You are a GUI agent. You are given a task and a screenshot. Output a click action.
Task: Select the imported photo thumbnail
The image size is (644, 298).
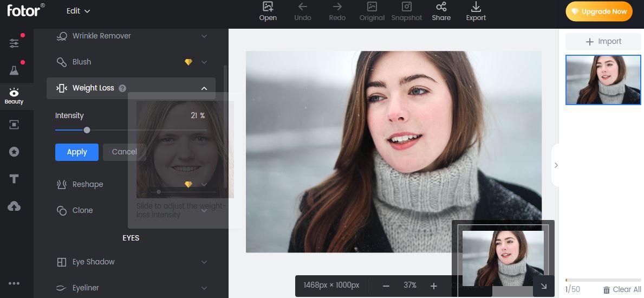[x=603, y=80]
